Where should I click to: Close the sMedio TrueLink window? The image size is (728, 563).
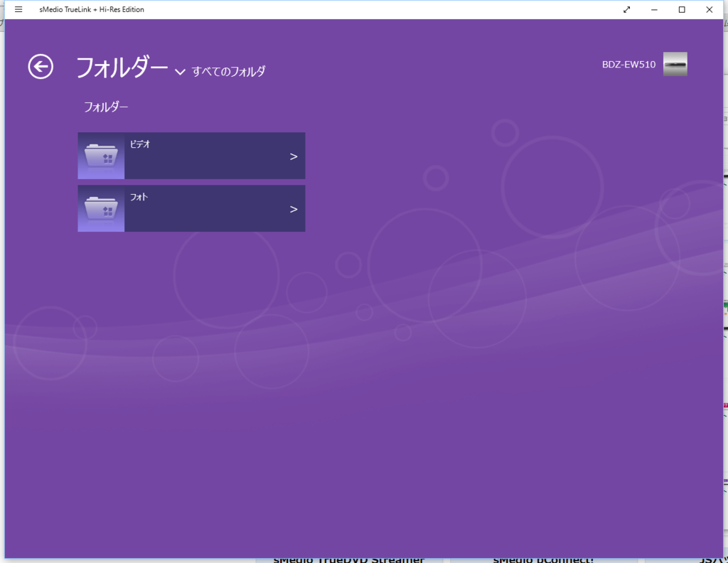click(709, 9)
